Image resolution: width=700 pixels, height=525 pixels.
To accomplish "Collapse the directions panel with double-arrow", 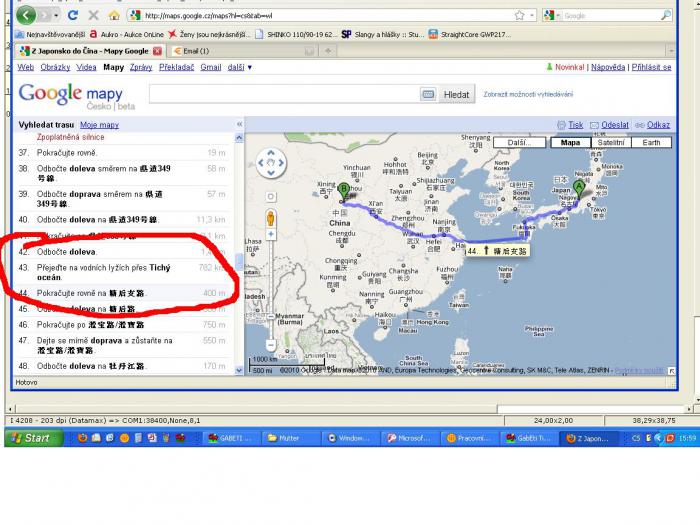I will [x=239, y=125].
